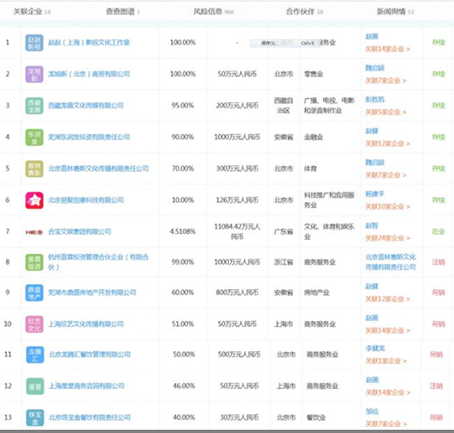Select the 99.00% shareholding cell
The image size is (454, 433).
click(x=182, y=262)
